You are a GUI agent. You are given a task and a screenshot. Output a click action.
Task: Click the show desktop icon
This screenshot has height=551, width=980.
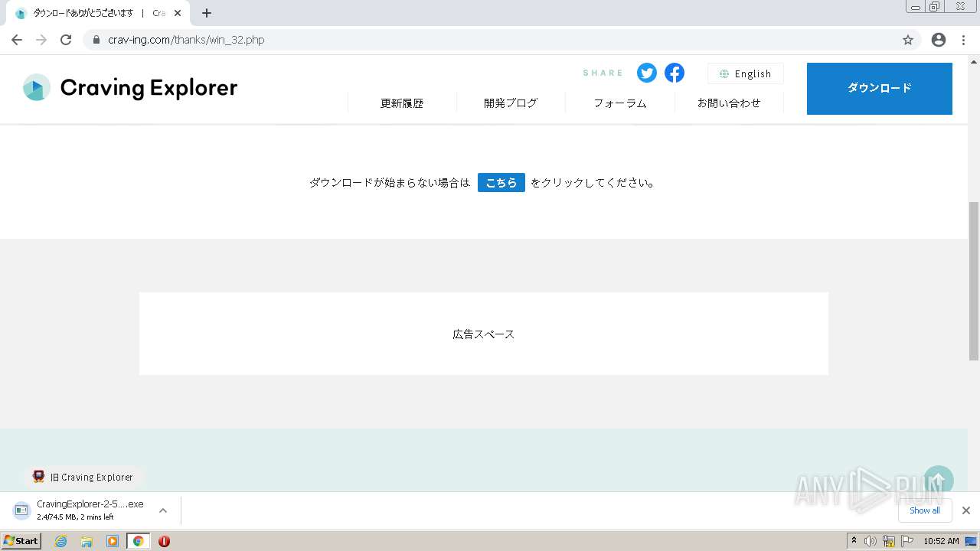click(x=971, y=541)
